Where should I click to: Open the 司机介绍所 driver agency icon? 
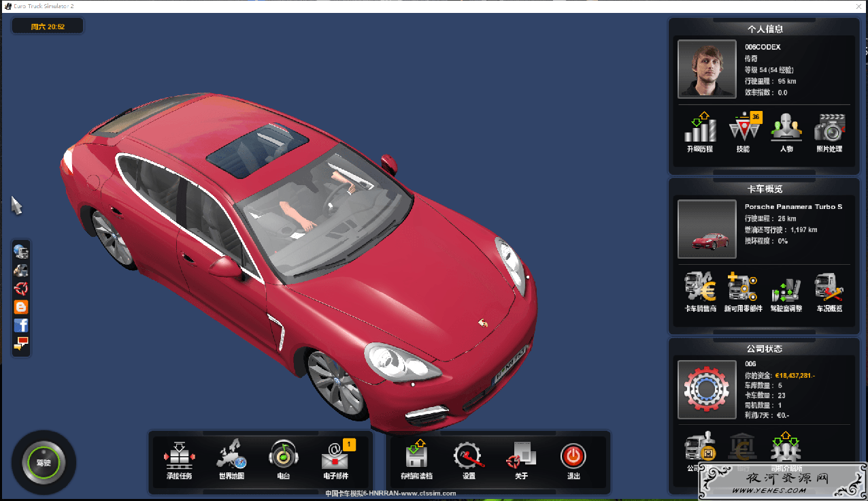[786, 447]
